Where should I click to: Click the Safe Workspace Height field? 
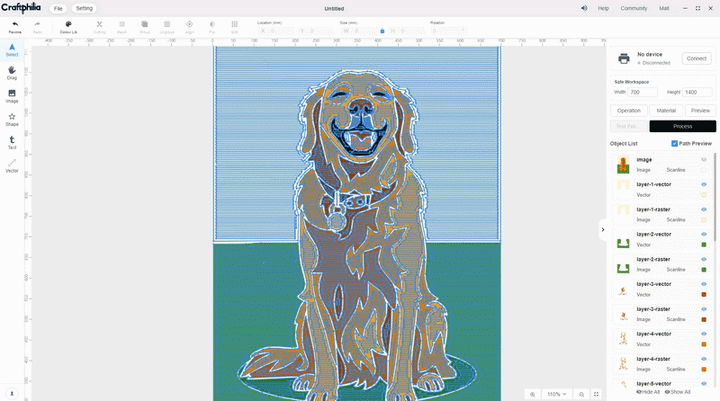pyautogui.click(x=697, y=92)
